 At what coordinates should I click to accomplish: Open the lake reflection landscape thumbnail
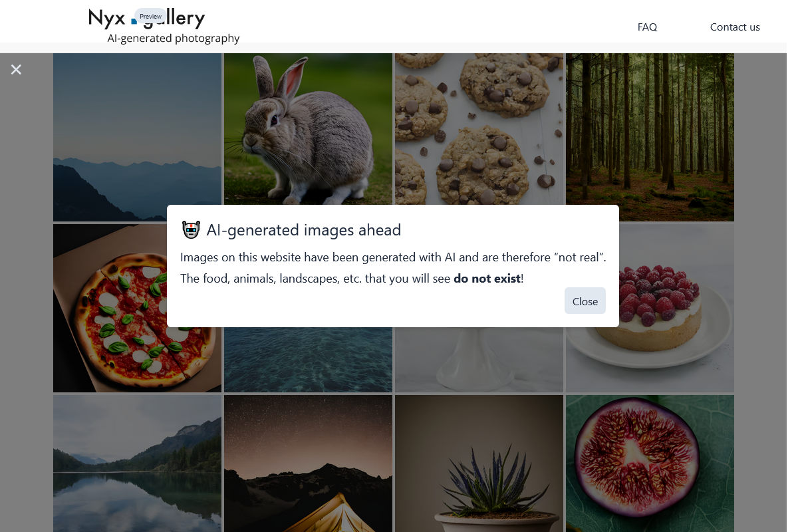click(137, 464)
